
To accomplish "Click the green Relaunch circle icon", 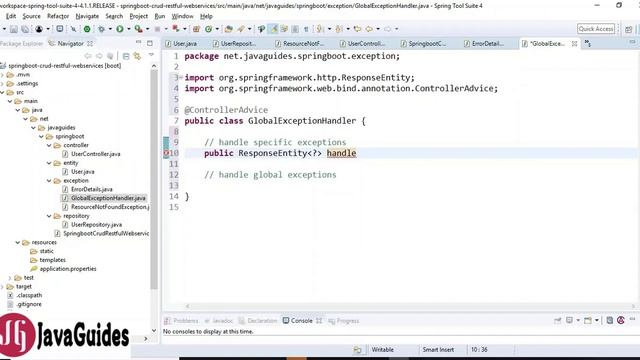I will pyautogui.click(x=87, y=29).
